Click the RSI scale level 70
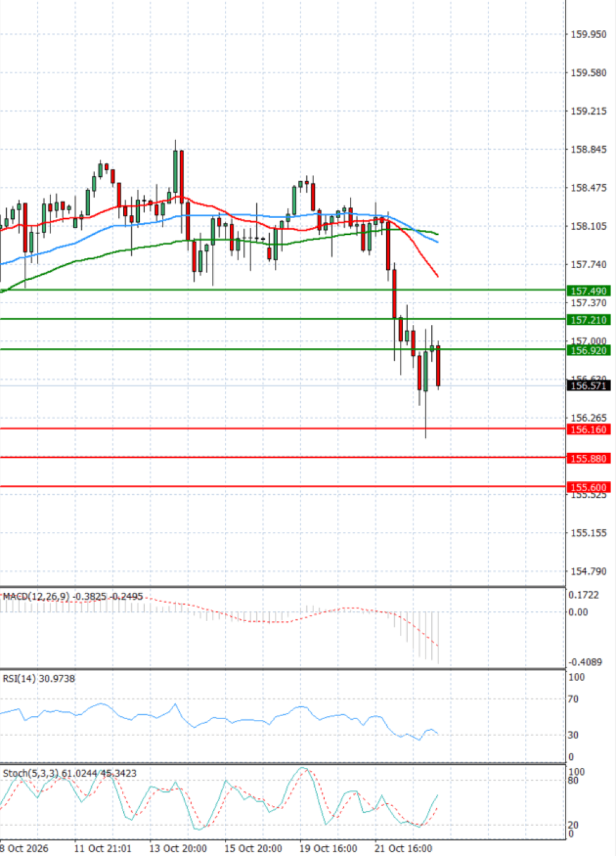Image resolution: width=616 pixels, height=856 pixels. point(573,699)
